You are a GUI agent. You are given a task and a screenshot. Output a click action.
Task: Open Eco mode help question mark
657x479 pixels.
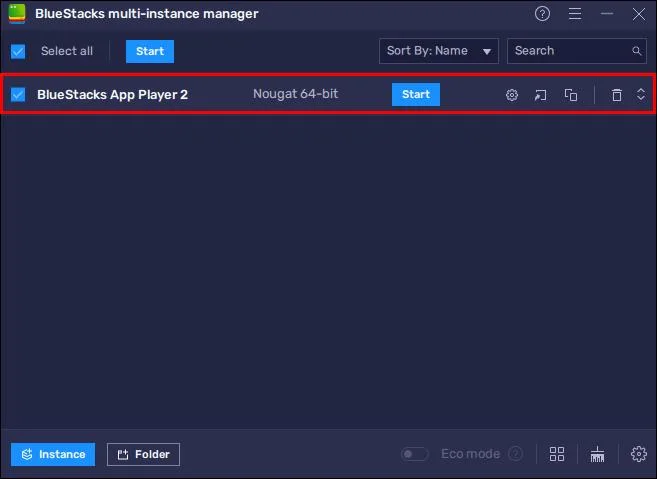[515, 454]
